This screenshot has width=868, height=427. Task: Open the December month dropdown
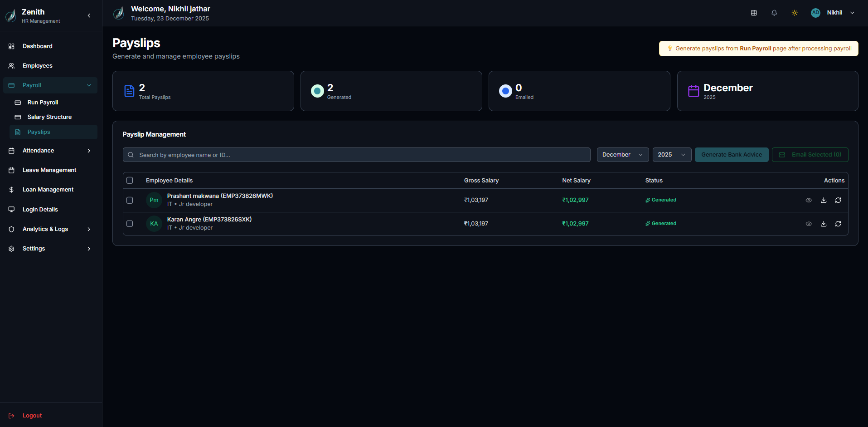[x=622, y=155]
